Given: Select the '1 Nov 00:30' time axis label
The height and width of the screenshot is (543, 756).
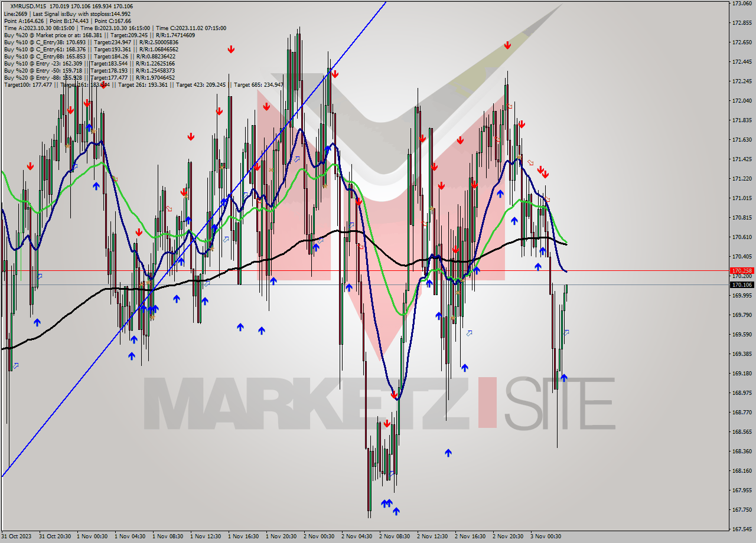Looking at the screenshot, I should click(92, 537).
